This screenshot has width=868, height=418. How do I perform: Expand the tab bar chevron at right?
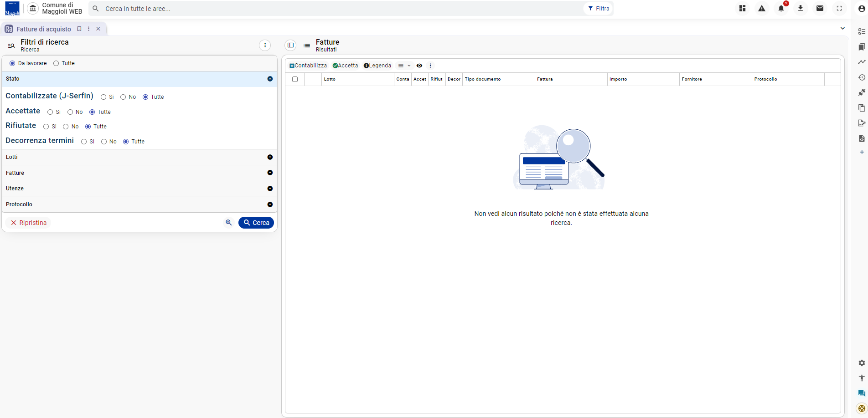pos(842,28)
